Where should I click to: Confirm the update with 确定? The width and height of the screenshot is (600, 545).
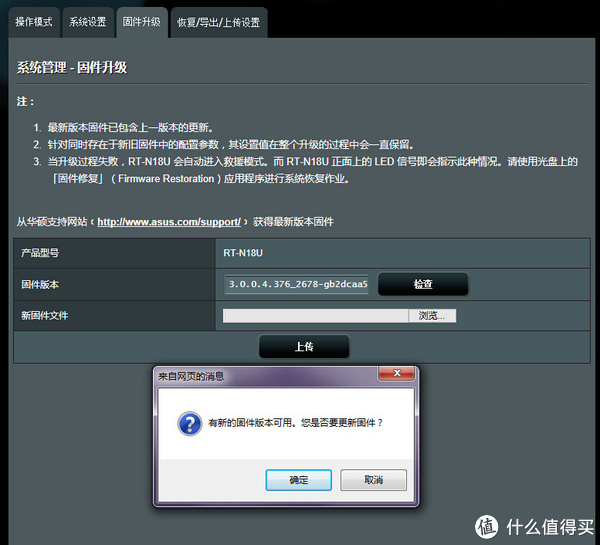point(298,480)
